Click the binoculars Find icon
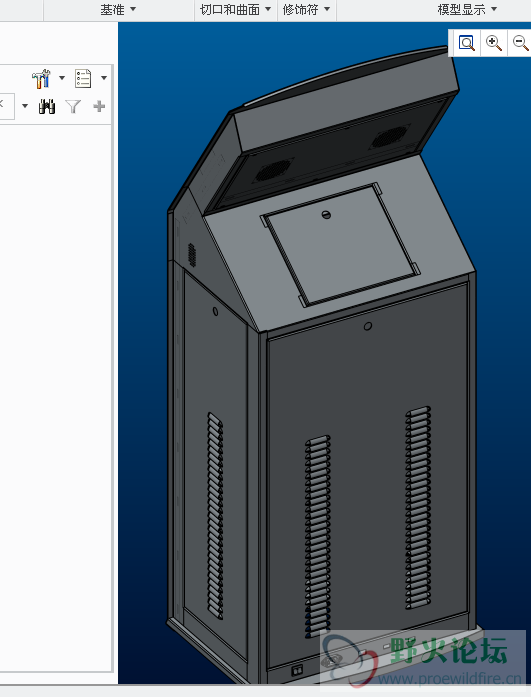Viewport: 531px width, 697px height. [47, 106]
